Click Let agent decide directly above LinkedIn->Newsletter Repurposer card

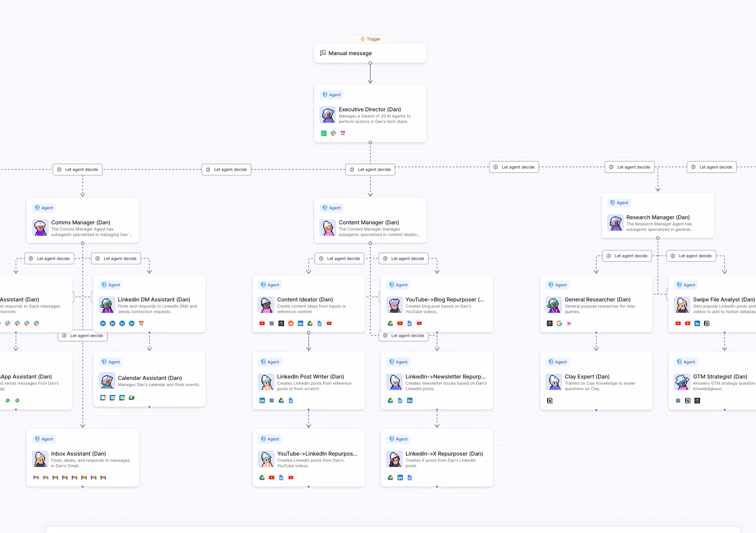pyautogui.click(x=403, y=336)
